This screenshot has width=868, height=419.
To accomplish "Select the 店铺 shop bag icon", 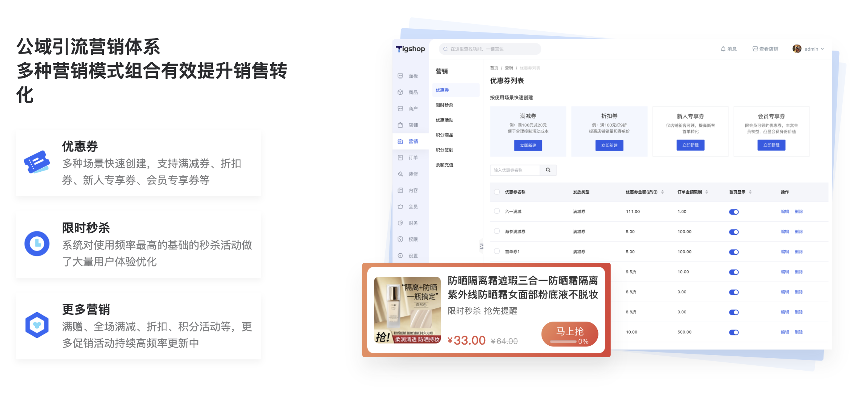I will coord(400,125).
